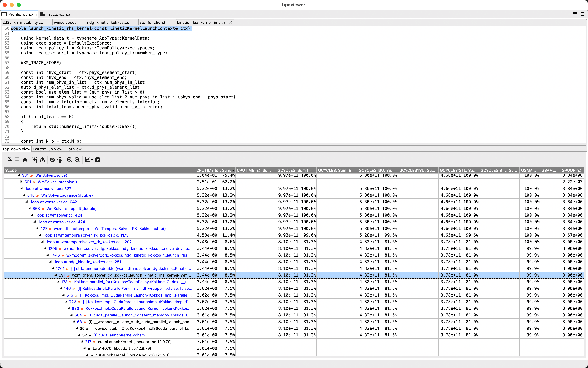This screenshot has width=588, height=368.
Task: Click source line 50 launch_kinetic_rhs_kernel declaration
Action: point(101,28)
